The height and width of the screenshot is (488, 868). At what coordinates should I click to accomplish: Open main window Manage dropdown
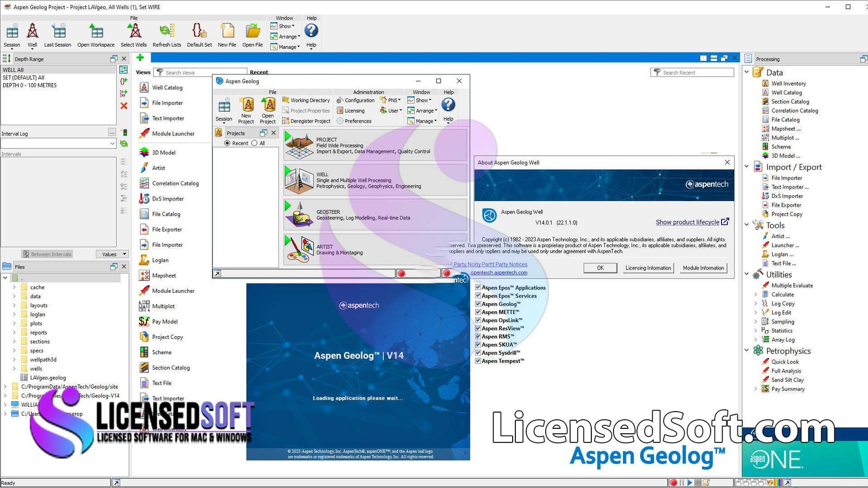point(285,47)
